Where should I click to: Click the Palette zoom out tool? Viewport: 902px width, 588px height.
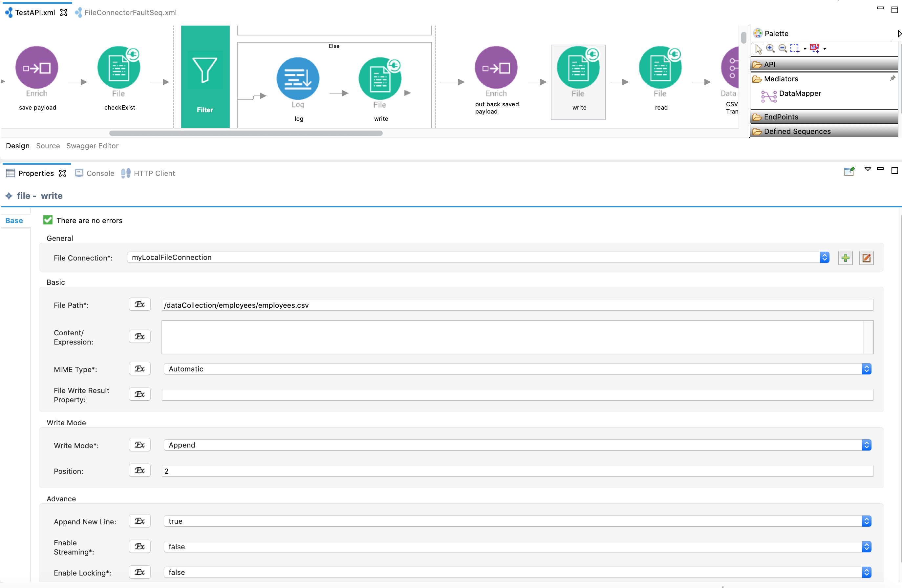point(782,49)
